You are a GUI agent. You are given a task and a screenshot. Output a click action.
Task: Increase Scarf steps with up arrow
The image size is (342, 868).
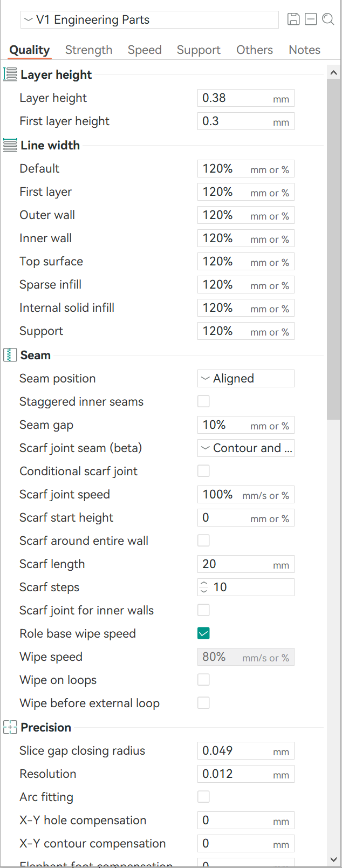click(x=204, y=584)
